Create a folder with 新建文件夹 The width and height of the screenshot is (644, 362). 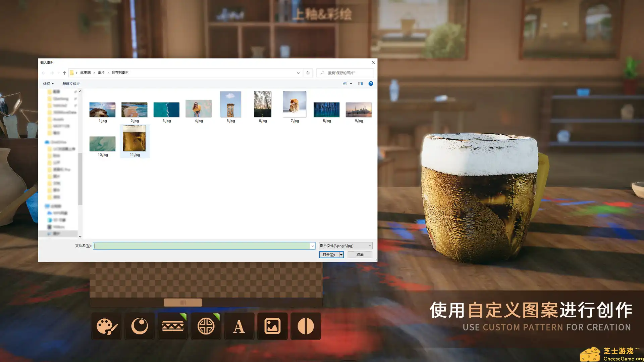[71, 83]
